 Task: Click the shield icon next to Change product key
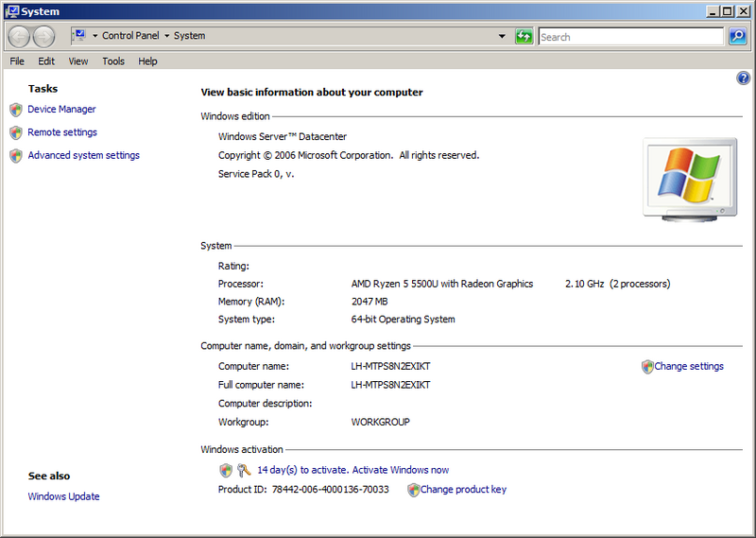pos(413,490)
